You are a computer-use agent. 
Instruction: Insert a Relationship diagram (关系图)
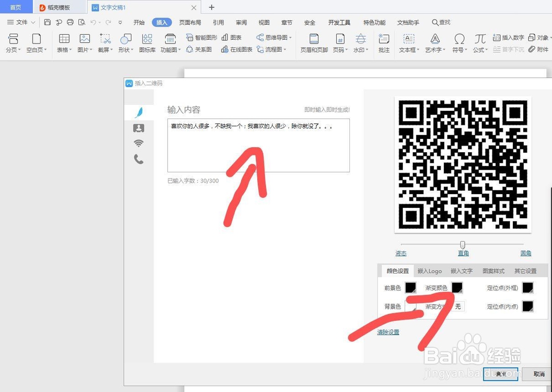point(199,49)
